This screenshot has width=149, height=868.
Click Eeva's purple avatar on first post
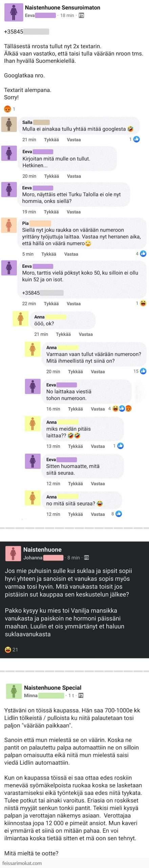[x=13, y=12]
